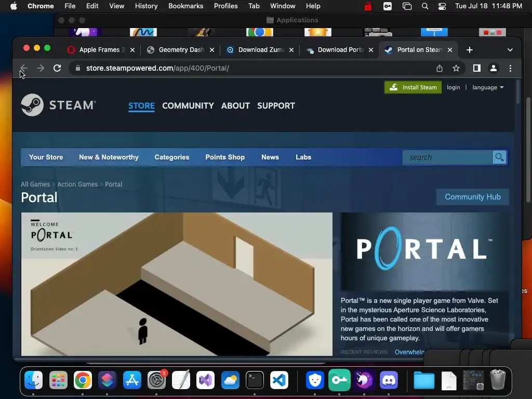
Task: Open Visual Studio Code from the Dock
Action: pyautogui.click(x=279, y=380)
